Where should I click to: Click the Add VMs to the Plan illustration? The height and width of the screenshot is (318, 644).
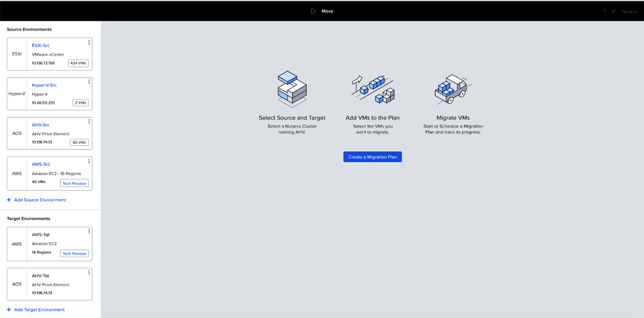[x=372, y=89]
